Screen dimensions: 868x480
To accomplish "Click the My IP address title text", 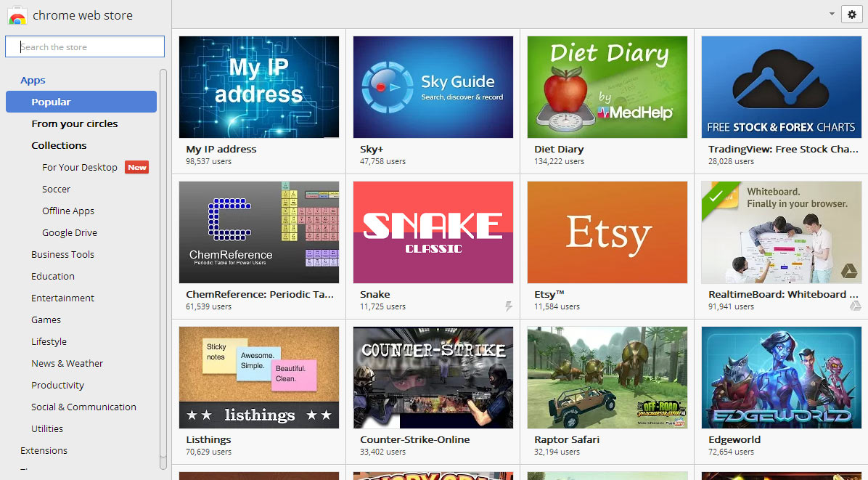I will click(221, 150).
